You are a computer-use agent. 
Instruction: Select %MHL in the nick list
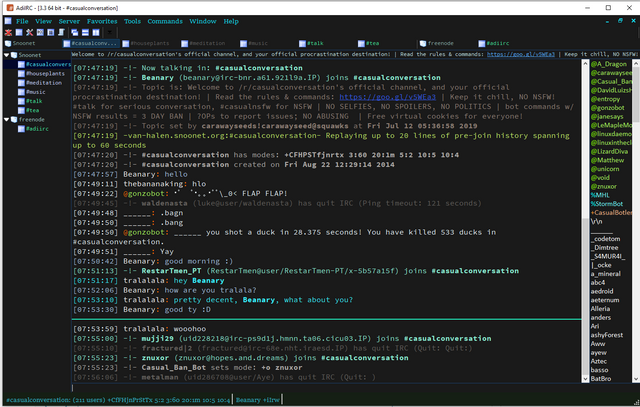click(600, 195)
